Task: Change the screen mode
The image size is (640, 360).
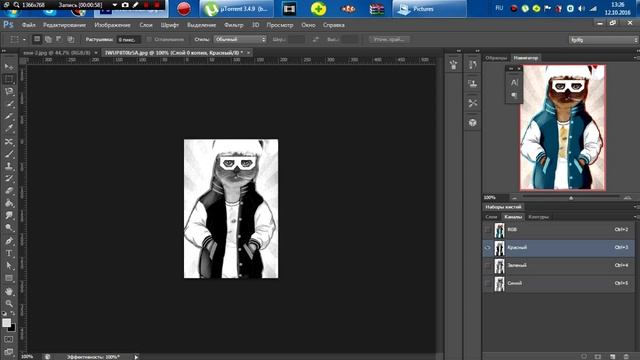Action: [x=9, y=351]
